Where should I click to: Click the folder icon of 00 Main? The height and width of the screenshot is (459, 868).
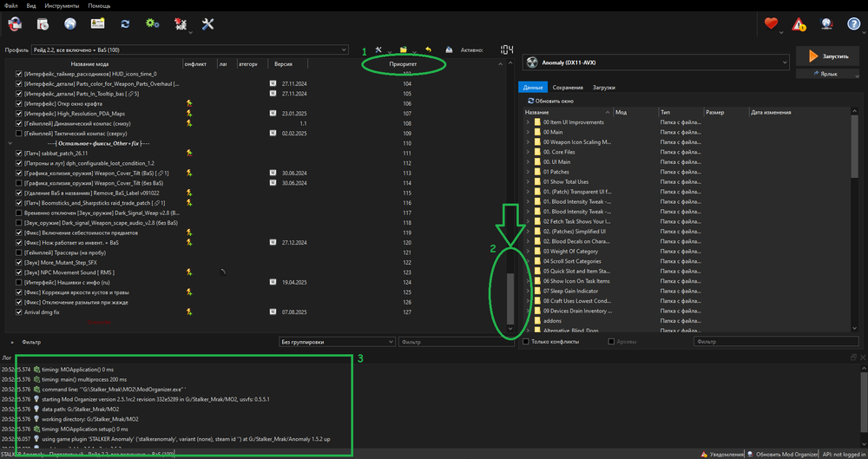[537, 133]
